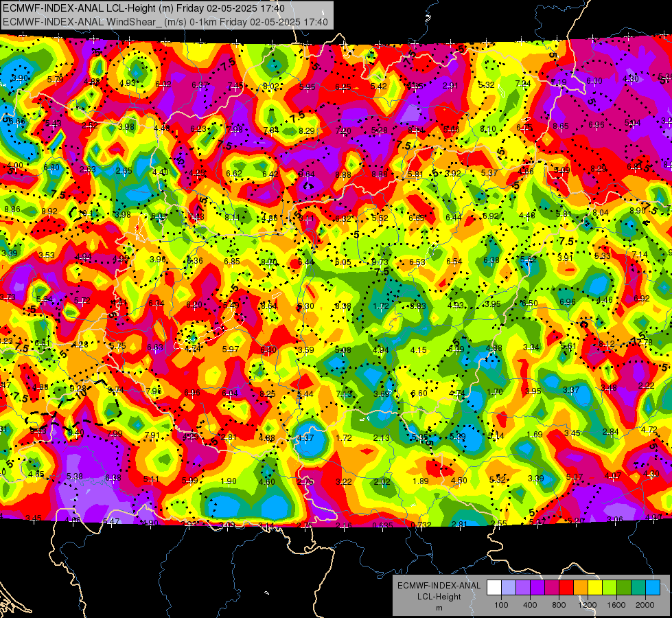This screenshot has width=672, height=618.
Task: Click the LCL-Height (m) title line
Action: tap(143, 8)
